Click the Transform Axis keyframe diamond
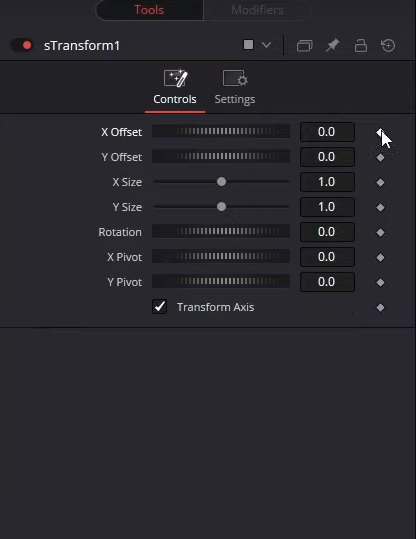 [380, 308]
